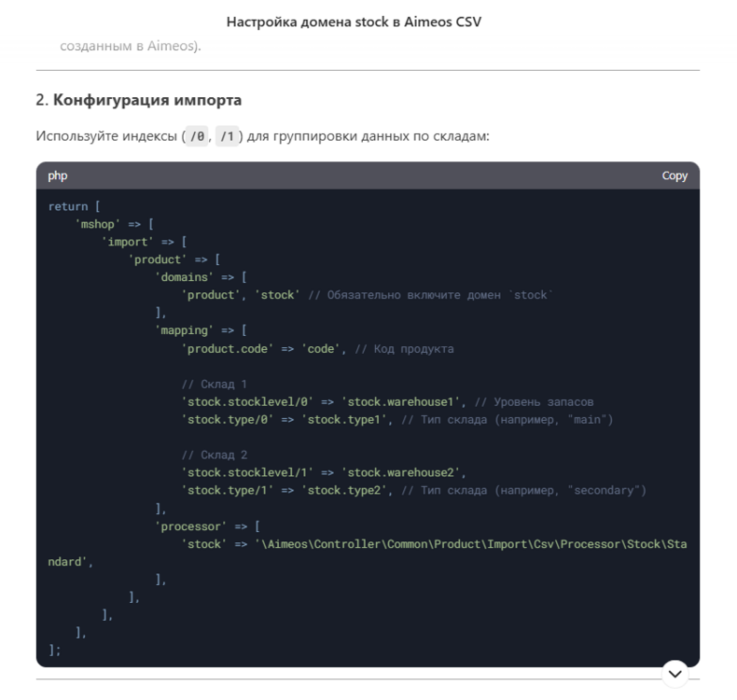Viewport: 737px width, 700px height.
Task: Click the "// Склад 1" comment
Action: 215,385
